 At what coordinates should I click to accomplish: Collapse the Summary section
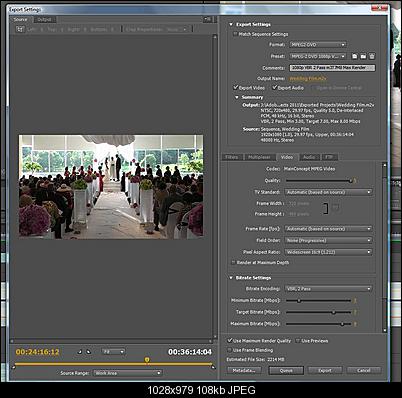(x=237, y=97)
